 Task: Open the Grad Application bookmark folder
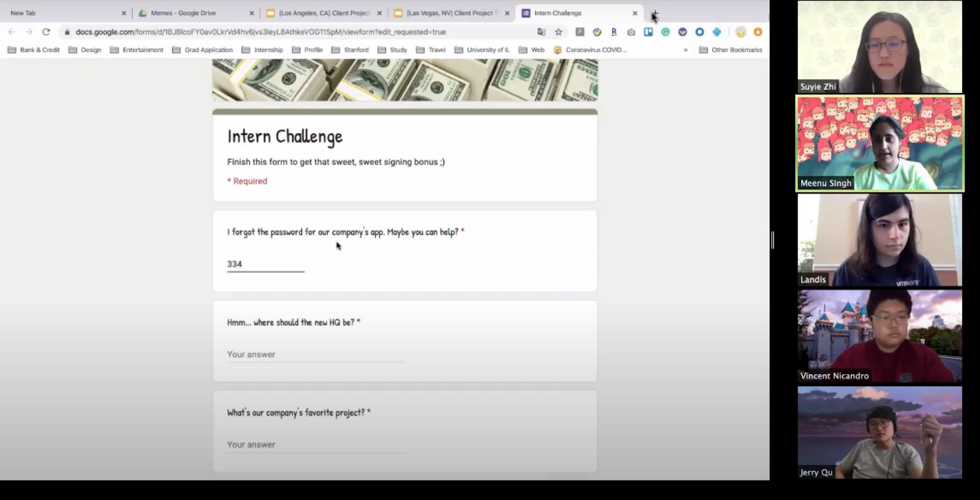click(x=202, y=50)
